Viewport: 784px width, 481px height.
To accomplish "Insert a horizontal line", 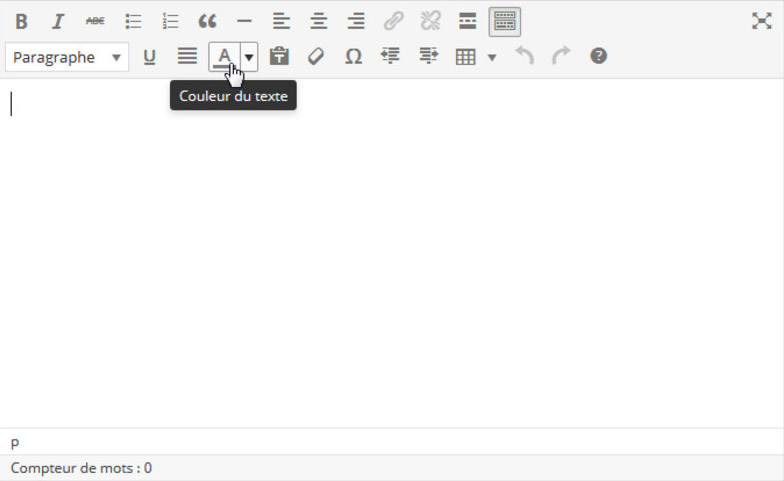I will [x=244, y=22].
